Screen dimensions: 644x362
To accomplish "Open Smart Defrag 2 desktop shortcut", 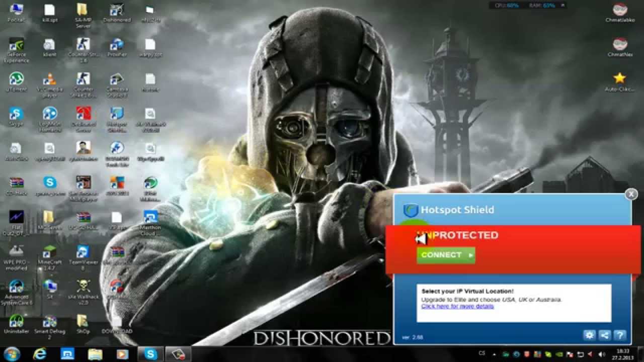I will tap(50, 327).
